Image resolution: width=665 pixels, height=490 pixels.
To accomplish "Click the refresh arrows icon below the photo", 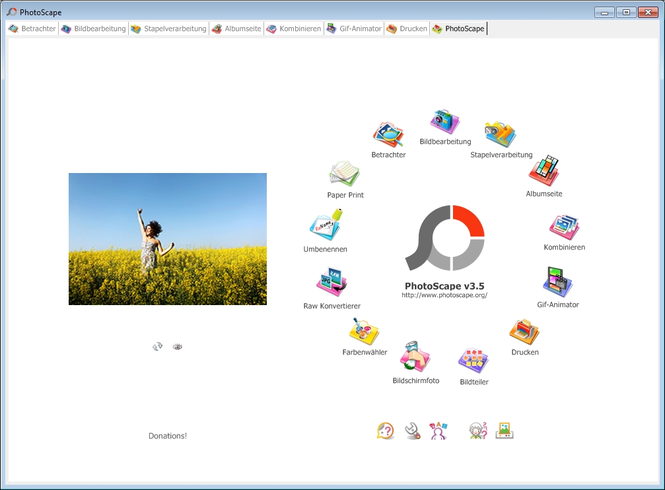I will coord(157,347).
